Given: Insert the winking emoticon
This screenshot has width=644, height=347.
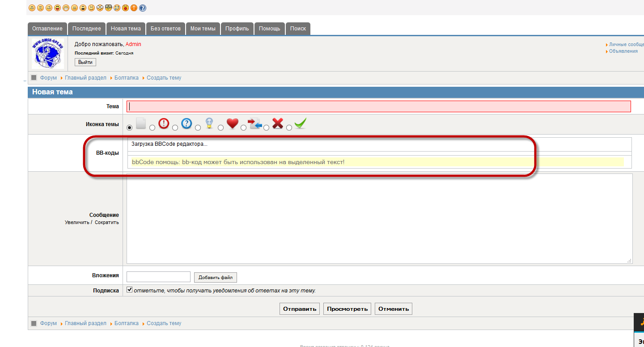Looking at the screenshot, I should pos(49,8).
